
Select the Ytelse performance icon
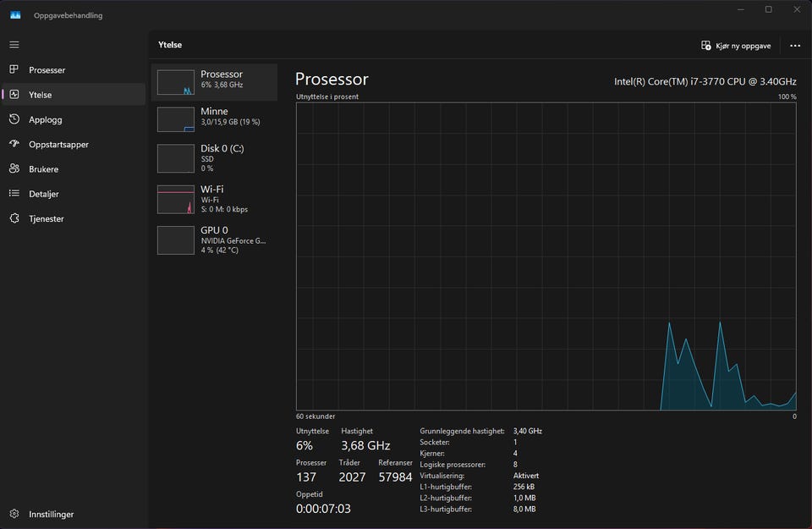click(x=14, y=95)
